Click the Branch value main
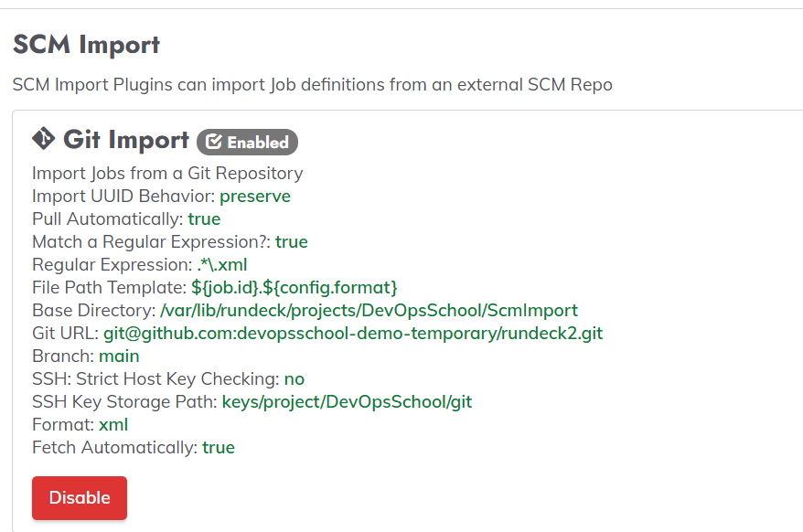 (119, 356)
